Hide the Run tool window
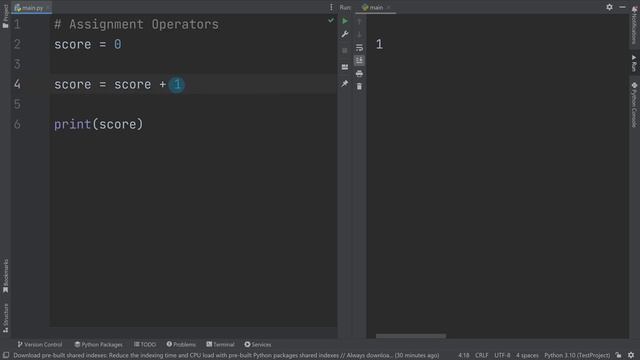 point(622,7)
